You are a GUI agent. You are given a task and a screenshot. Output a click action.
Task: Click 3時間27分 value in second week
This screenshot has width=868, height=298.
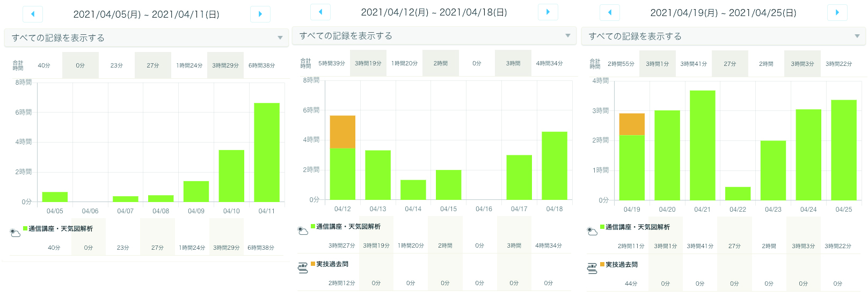342,245
